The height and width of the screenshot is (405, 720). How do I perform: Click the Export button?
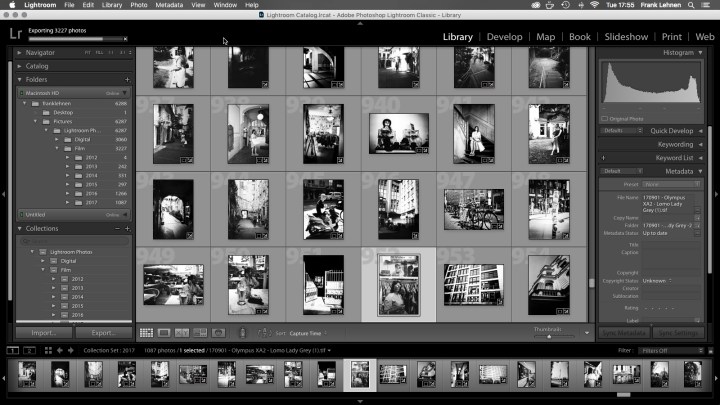click(103, 332)
